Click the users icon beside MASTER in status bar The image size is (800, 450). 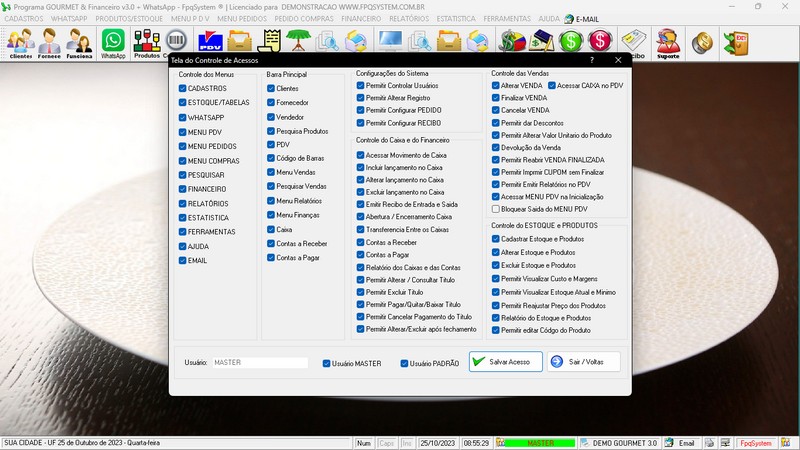(501, 443)
